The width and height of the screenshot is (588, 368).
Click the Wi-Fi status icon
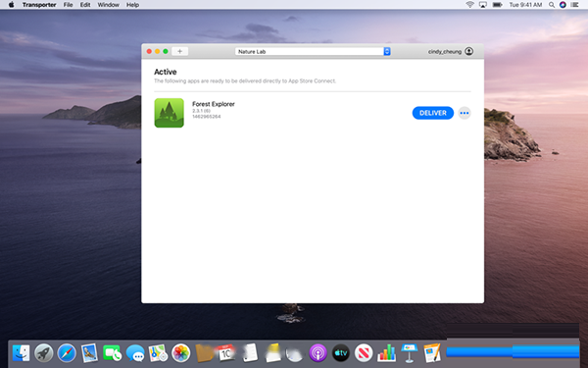tap(469, 5)
